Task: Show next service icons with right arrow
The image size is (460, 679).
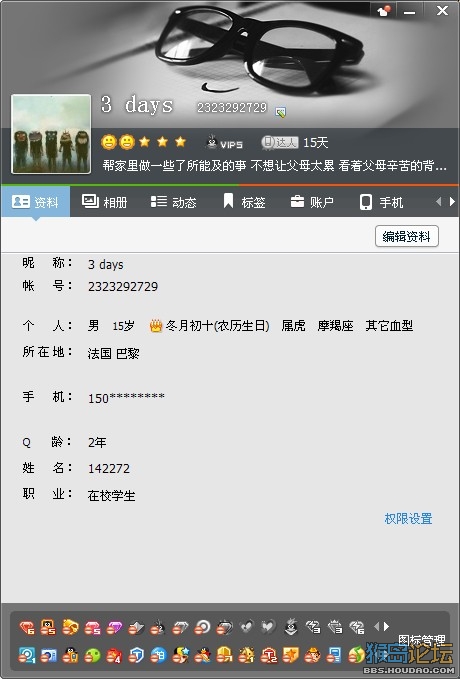Action: 387,626
